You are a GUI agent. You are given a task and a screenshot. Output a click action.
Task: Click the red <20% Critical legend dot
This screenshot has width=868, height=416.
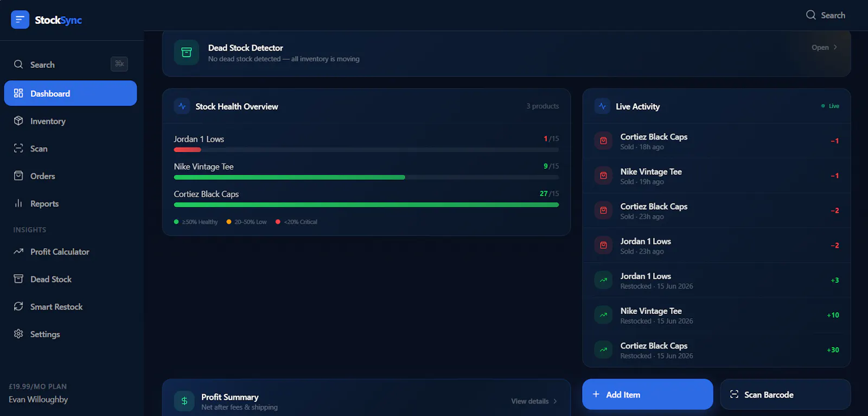(278, 222)
